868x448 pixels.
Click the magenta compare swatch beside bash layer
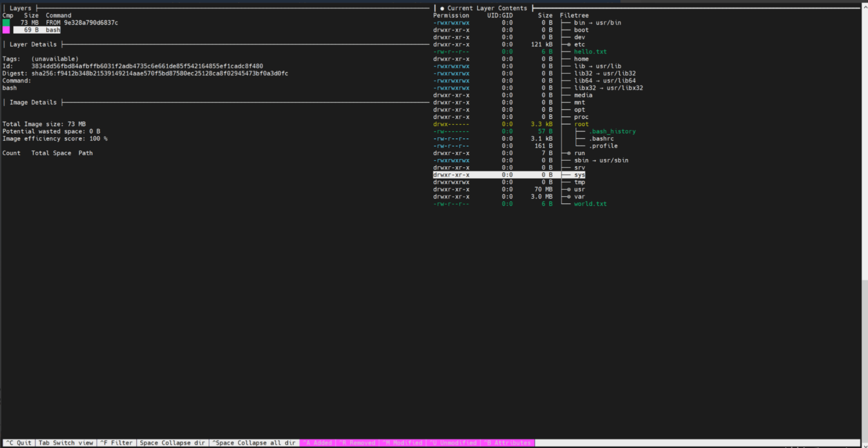click(x=6, y=30)
